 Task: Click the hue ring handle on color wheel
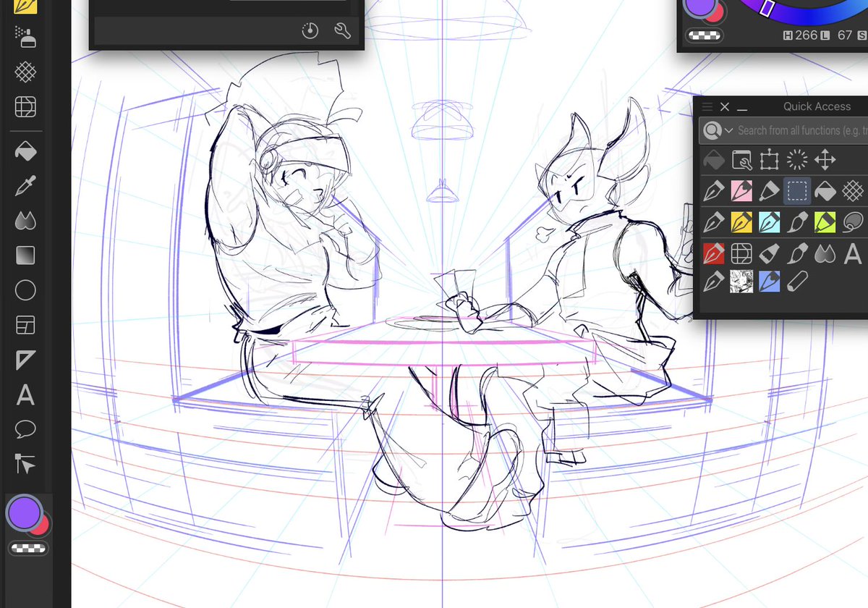[768, 7]
